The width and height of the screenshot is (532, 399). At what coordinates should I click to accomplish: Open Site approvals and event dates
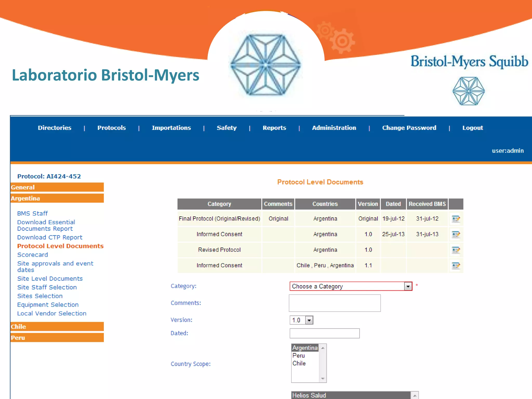pos(55,267)
